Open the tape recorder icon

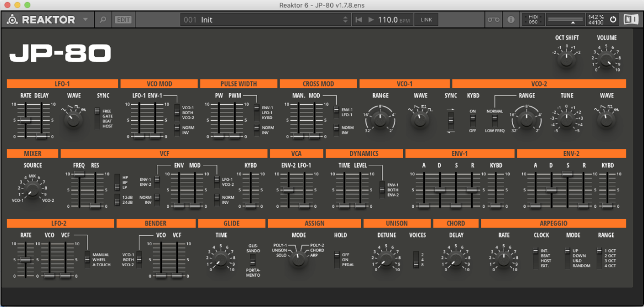click(x=493, y=19)
